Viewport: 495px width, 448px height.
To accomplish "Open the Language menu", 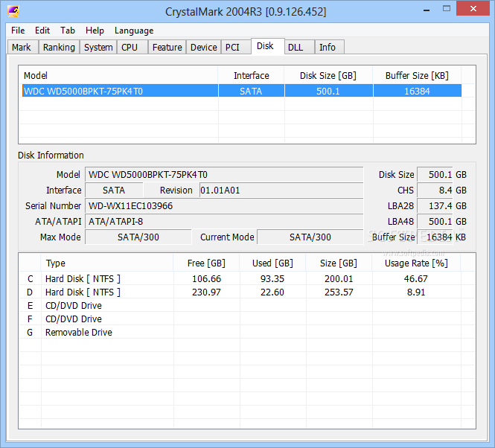I will (134, 31).
